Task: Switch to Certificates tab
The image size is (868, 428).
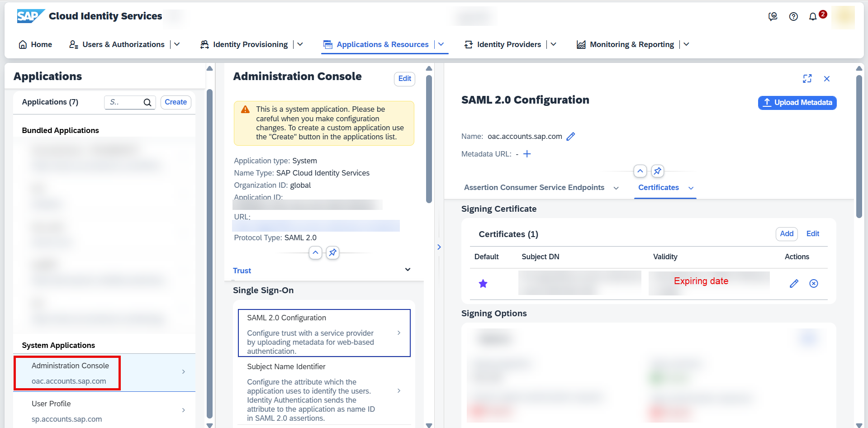Action: [659, 187]
